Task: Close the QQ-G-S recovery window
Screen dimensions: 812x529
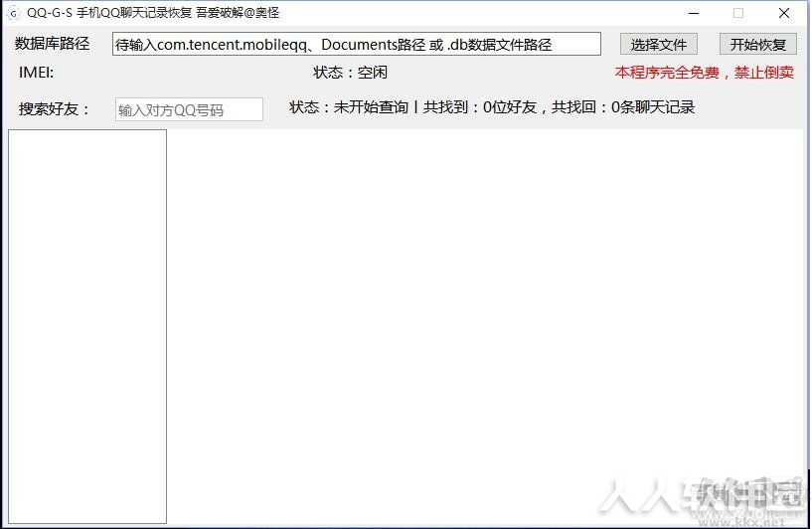Action: 784,13
